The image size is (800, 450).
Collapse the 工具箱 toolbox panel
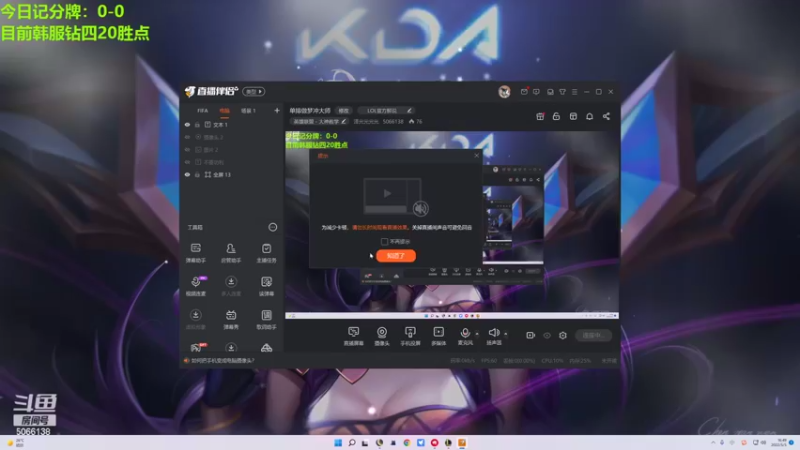[272, 227]
